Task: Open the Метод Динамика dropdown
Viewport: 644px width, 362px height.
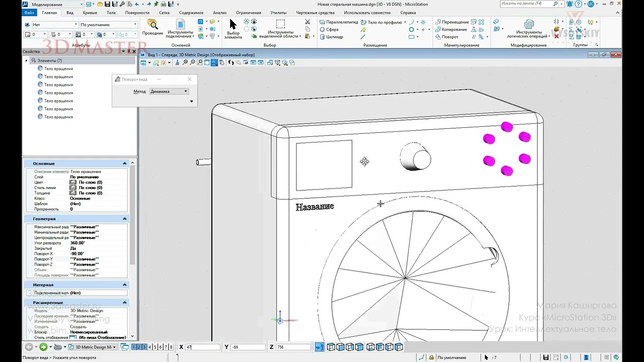Action: coord(169,92)
